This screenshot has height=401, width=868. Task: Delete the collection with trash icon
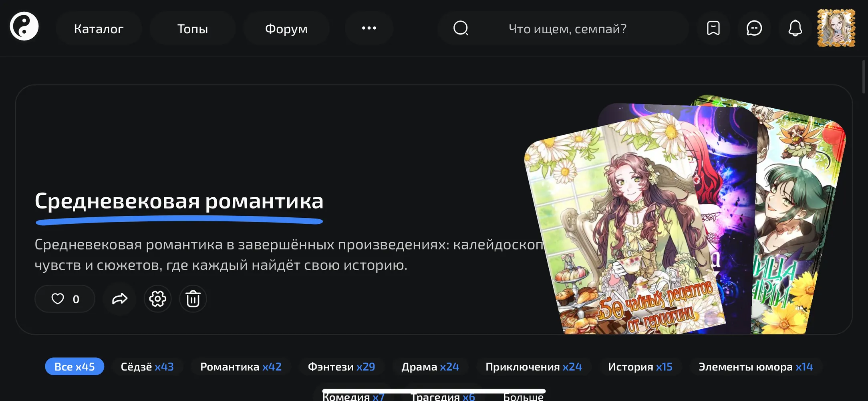pyautogui.click(x=193, y=299)
